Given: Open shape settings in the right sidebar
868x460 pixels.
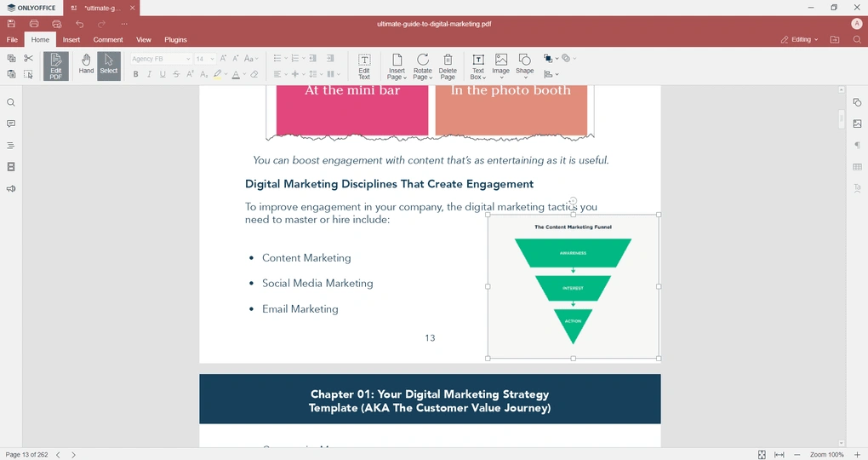Looking at the screenshot, I should [x=857, y=102].
